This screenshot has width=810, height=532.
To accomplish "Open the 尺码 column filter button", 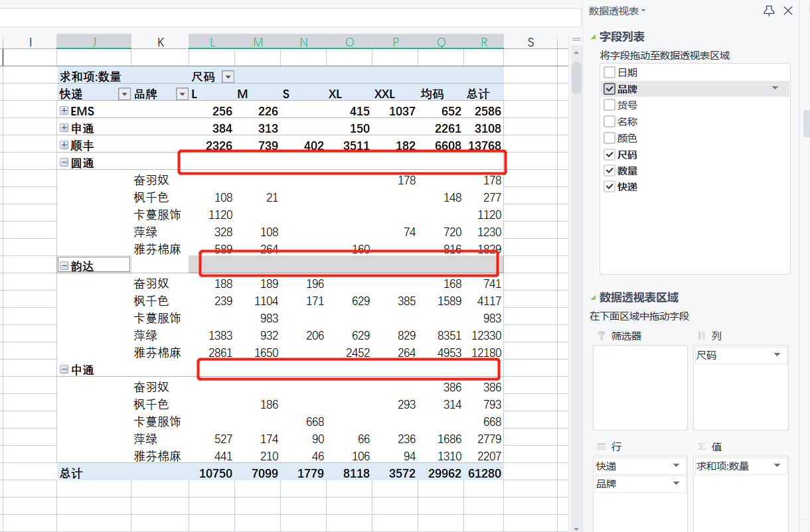I will (228, 77).
